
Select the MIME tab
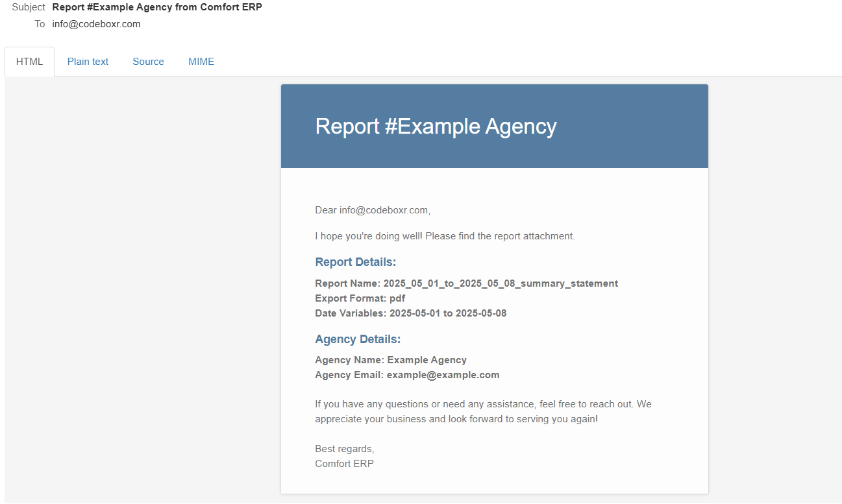coord(201,62)
